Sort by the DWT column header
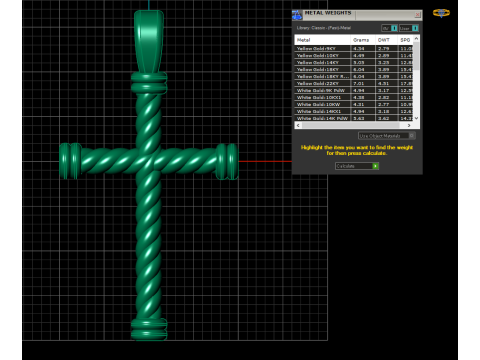Image resolution: width=480 pixels, height=360 pixels. click(x=386, y=40)
